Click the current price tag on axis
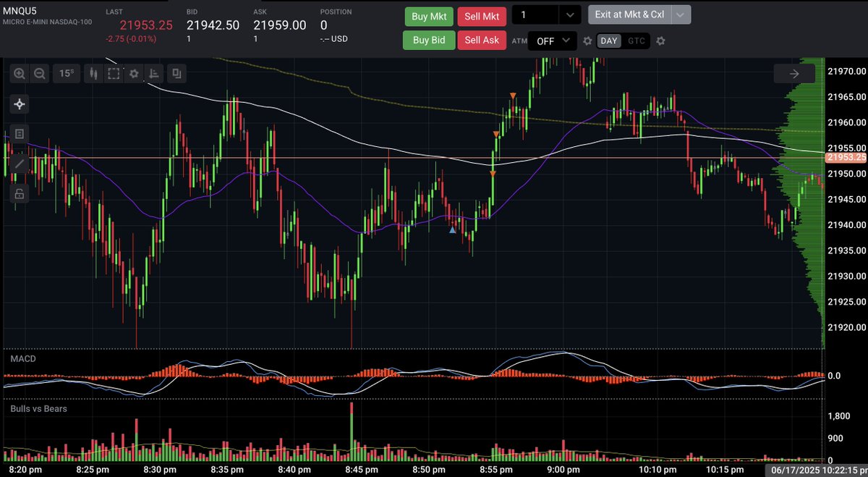The image size is (868, 477). coord(846,157)
